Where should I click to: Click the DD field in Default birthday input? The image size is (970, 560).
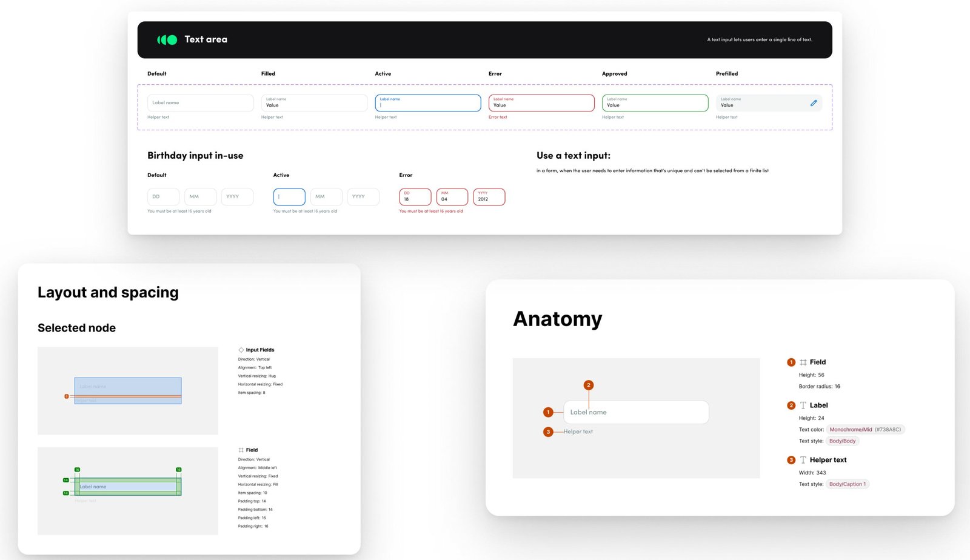pos(163,197)
